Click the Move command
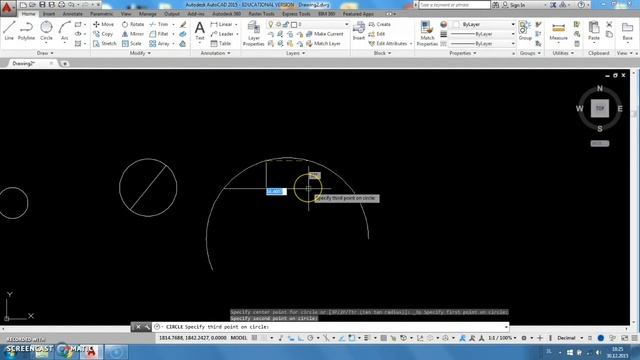Viewport: 640px width, 360px height. (x=104, y=24)
